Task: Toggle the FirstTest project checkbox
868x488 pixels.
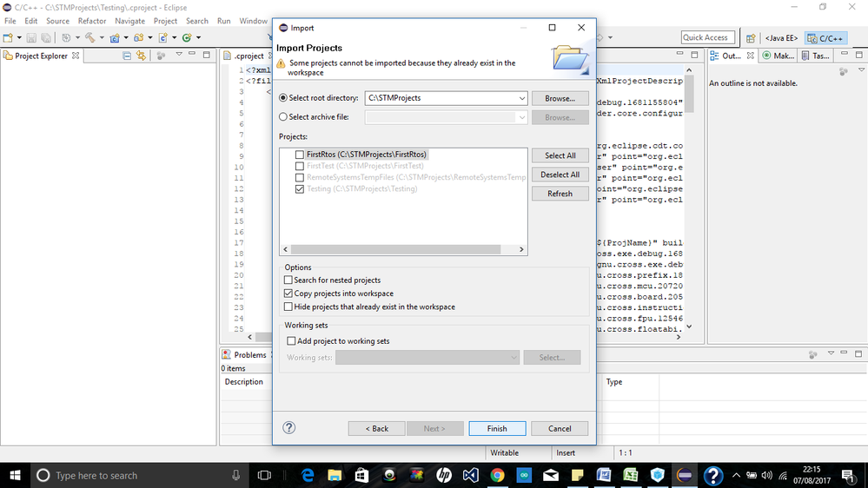Action: click(300, 166)
